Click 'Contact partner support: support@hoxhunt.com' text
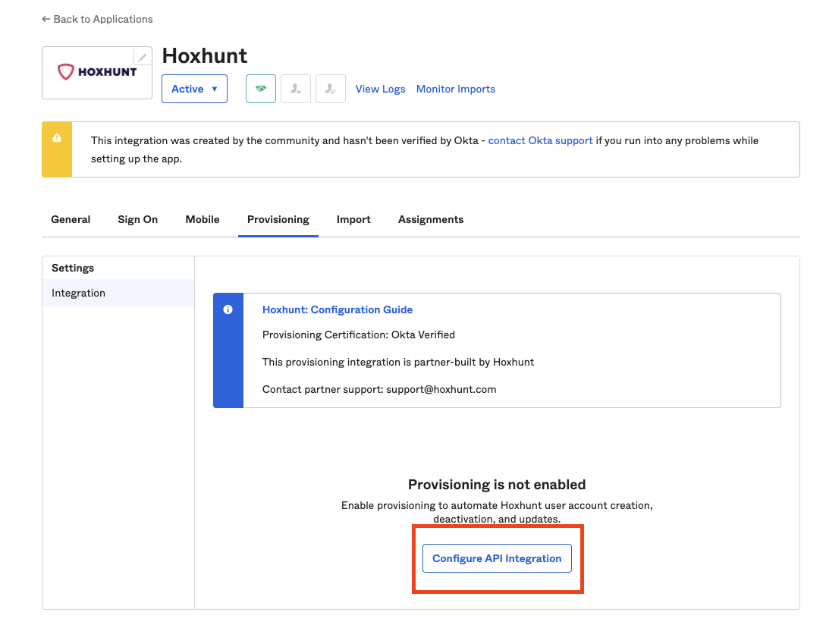The width and height of the screenshot is (826, 644). click(379, 389)
